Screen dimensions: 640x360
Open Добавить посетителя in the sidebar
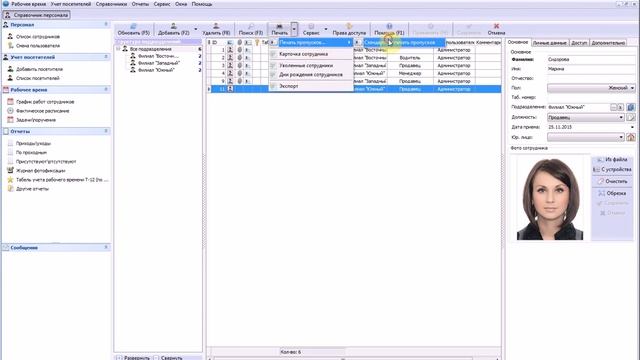tap(39, 69)
